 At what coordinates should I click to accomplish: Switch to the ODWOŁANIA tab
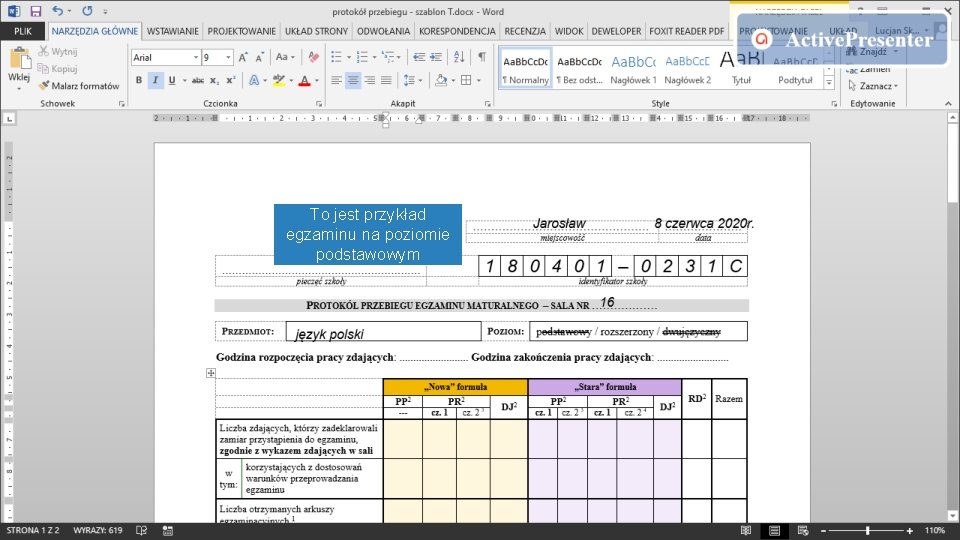[x=383, y=31]
